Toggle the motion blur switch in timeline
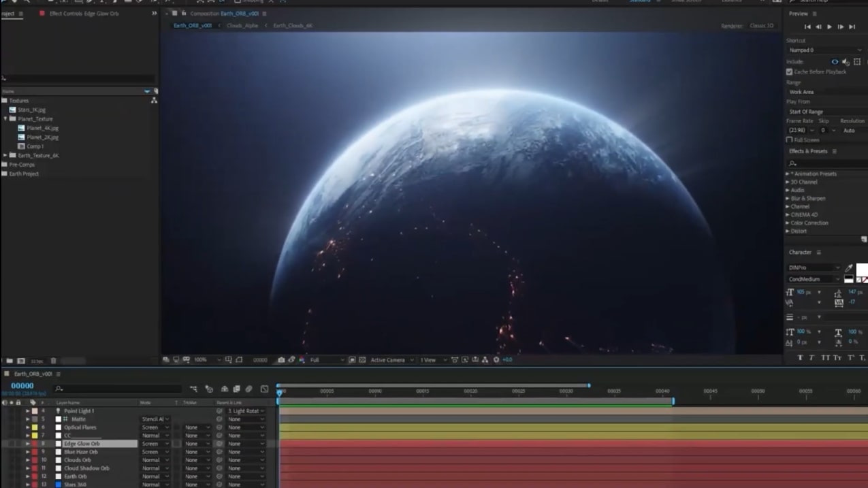This screenshot has height=488, width=868. 248,389
